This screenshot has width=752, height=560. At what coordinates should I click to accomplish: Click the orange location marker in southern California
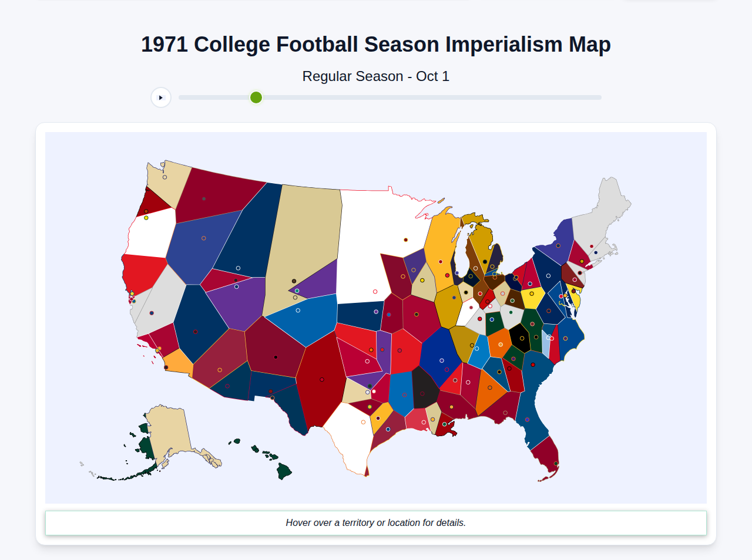point(159,349)
